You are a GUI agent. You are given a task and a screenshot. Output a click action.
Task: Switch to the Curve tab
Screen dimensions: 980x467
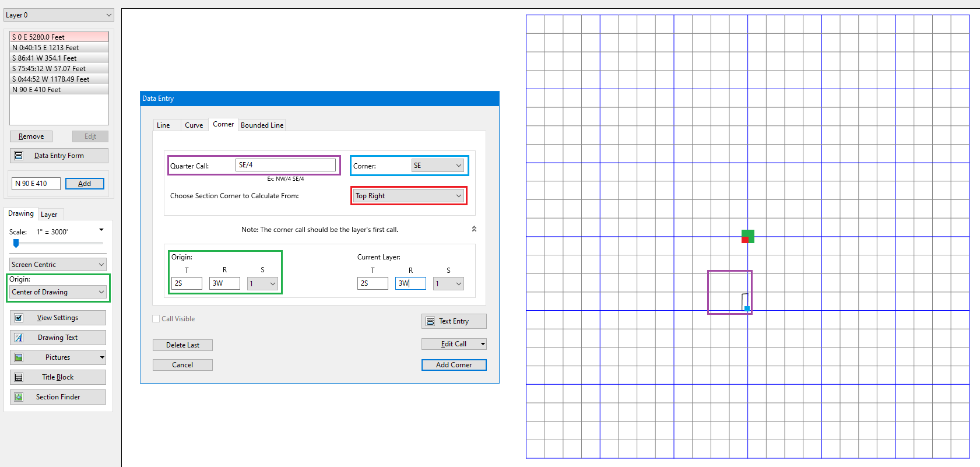pyautogui.click(x=194, y=125)
